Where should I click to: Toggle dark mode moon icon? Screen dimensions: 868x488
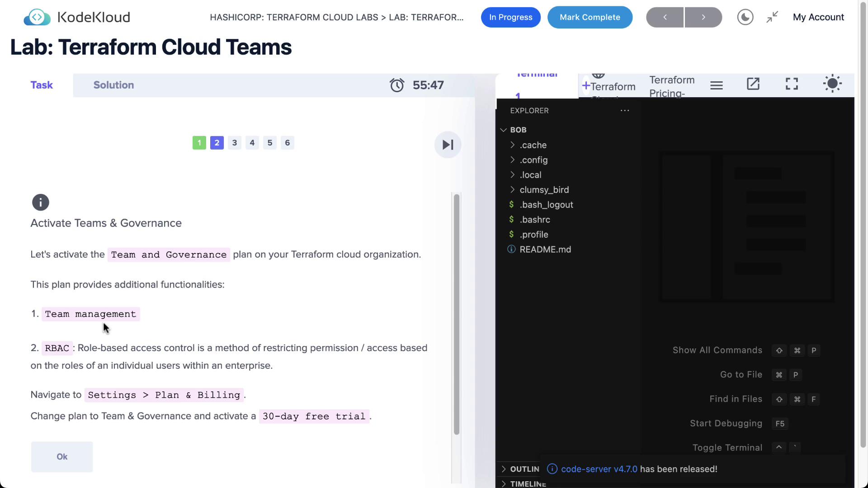pyautogui.click(x=745, y=17)
